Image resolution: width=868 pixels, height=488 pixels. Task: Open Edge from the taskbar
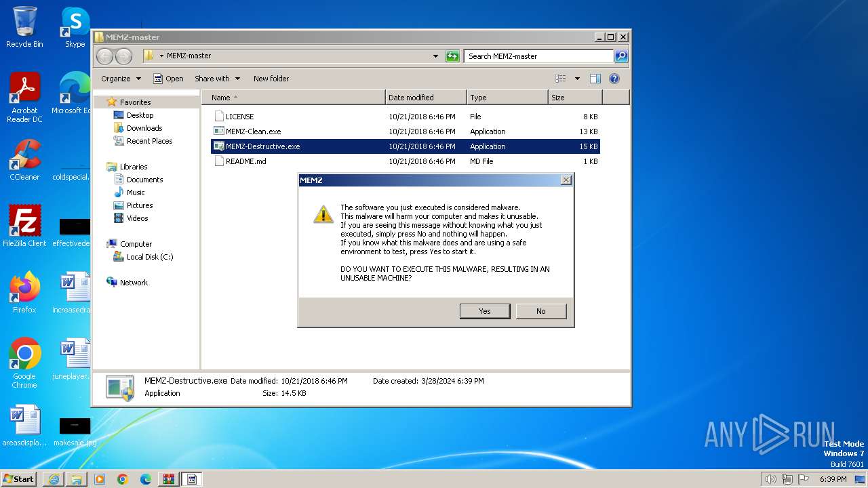[146, 479]
